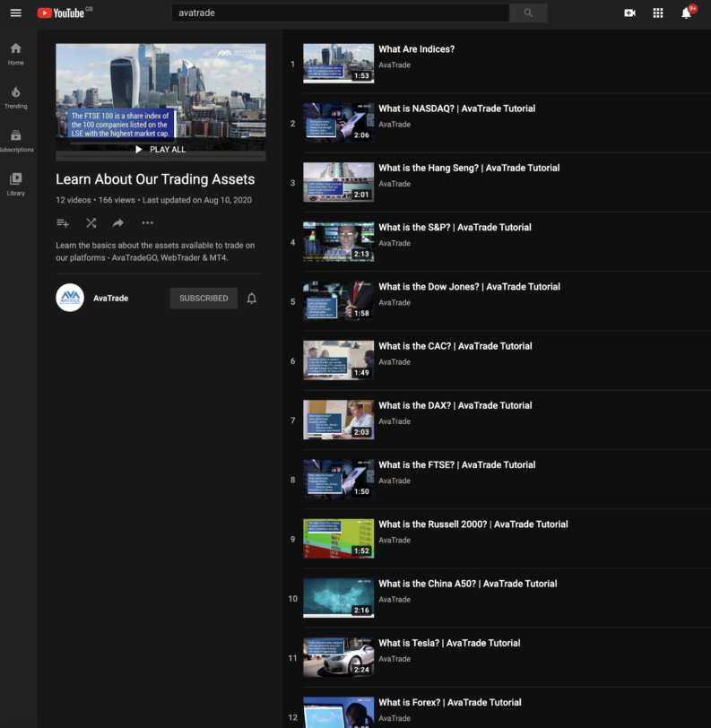The height and width of the screenshot is (728, 711).
Task: Open the YouTube apps grid
Action: [x=658, y=13]
